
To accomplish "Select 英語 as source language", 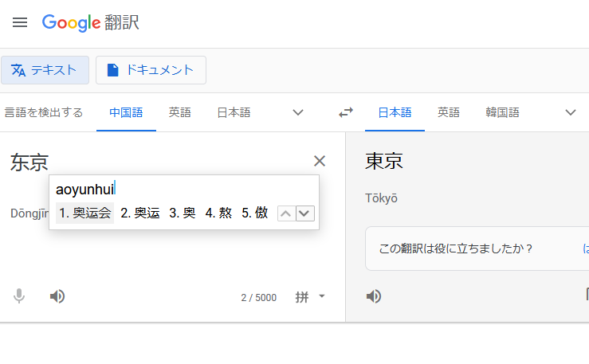I will 180,112.
